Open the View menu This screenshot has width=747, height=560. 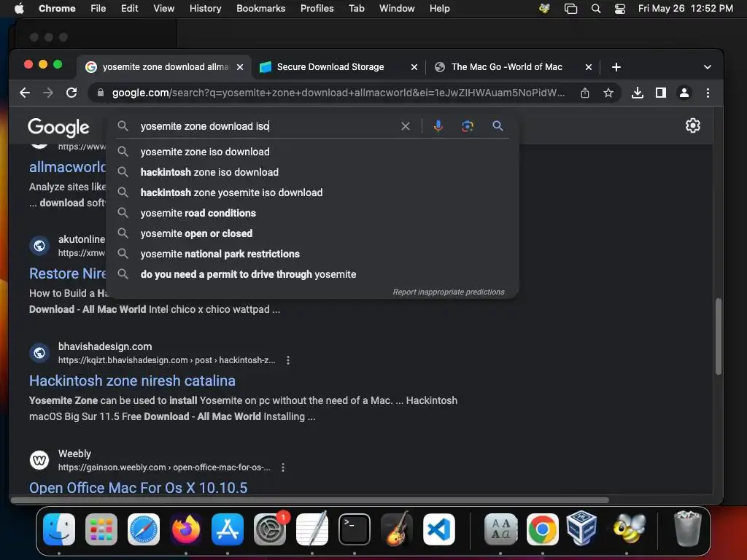[163, 9]
